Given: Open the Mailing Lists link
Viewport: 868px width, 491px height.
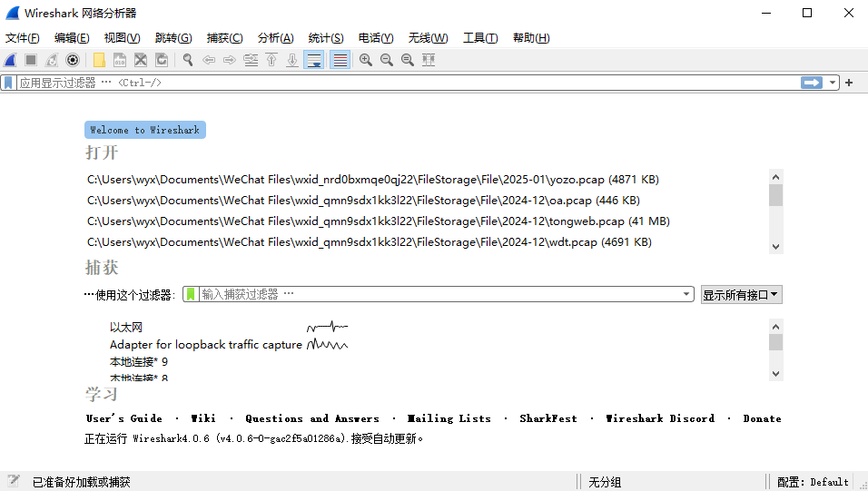Looking at the screenshot, I should (x=449, y=418).
